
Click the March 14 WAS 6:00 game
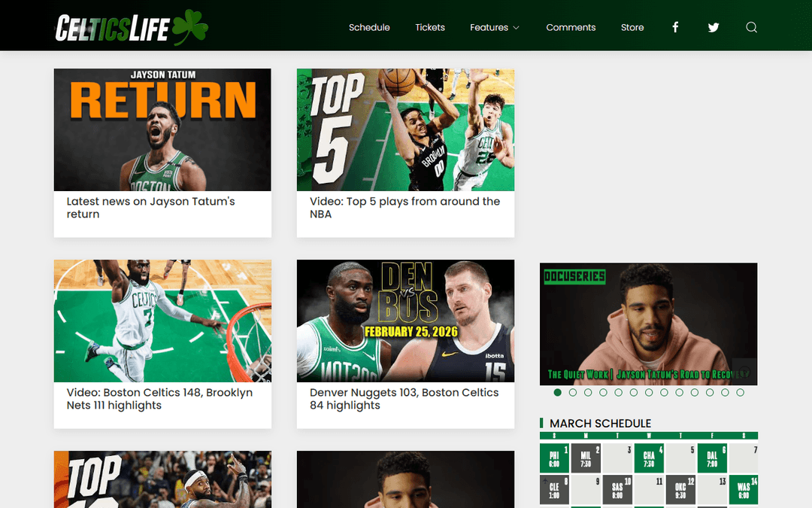pyautogui.click(x=744, y=490)
